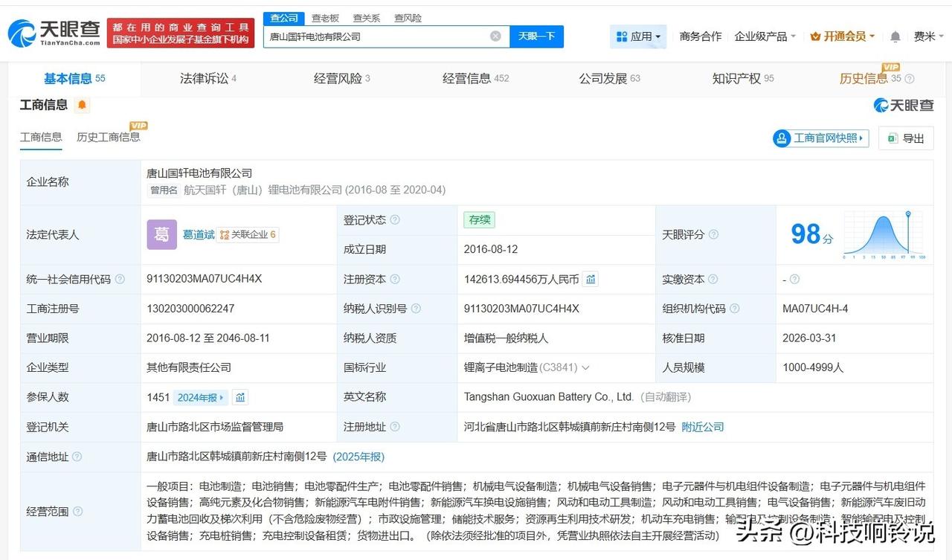The width and height of the screenshot is (952, 560).
Task: Open the 费米 user account menu
Action: pos(929,36)
